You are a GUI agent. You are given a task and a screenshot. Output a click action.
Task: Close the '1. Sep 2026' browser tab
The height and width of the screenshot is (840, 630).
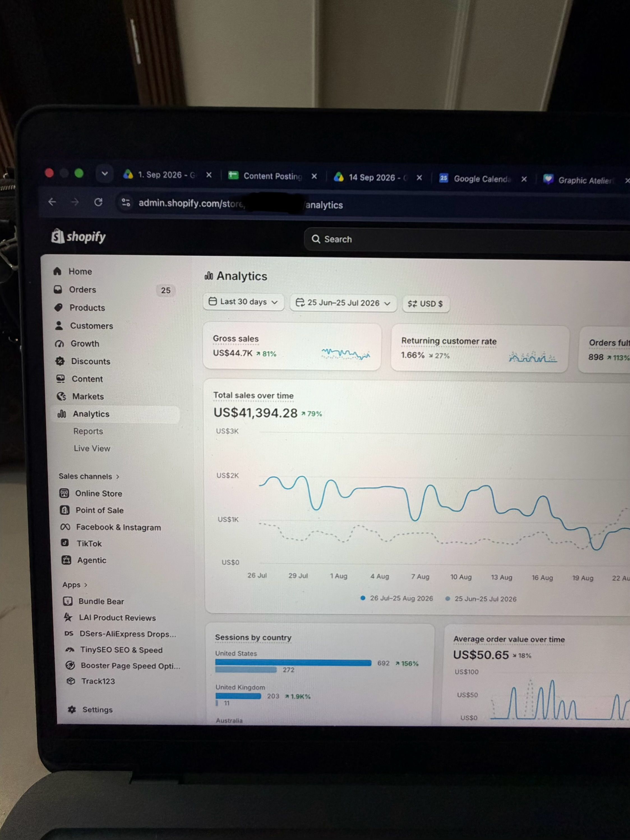[209, 175]
